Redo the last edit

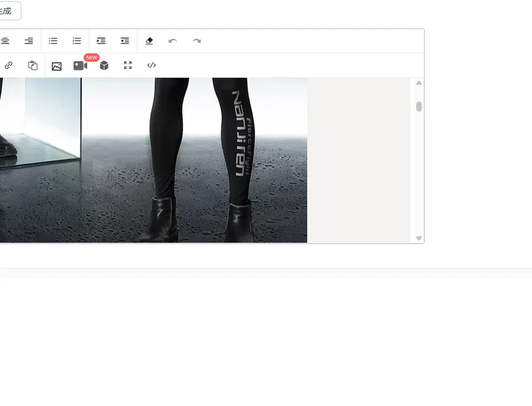(197, 41)
